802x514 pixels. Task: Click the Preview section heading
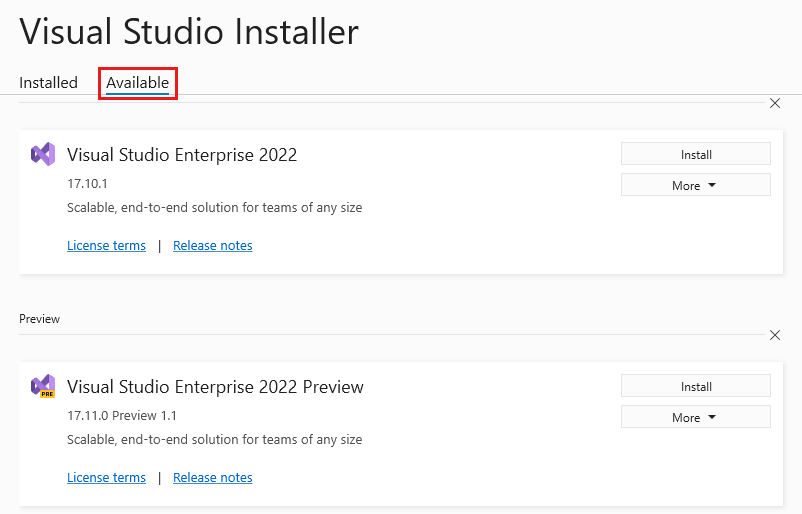click(x=39, y=319)
